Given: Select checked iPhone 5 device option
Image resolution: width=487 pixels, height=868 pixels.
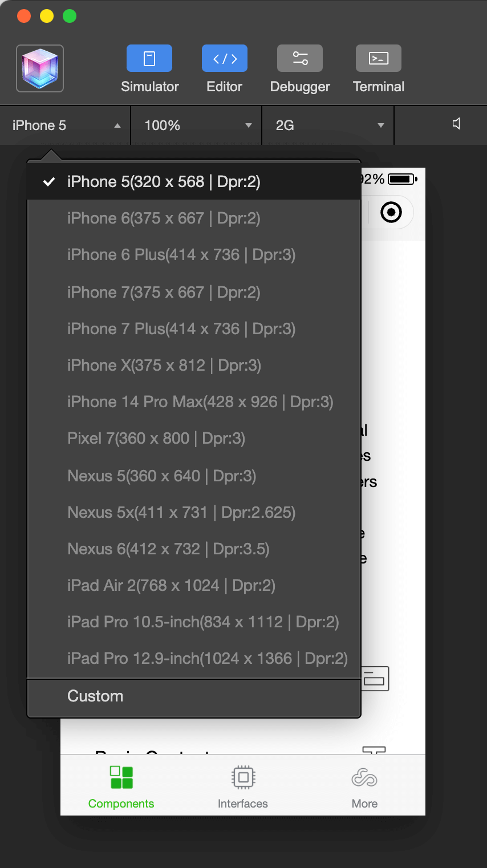Looking at the screenshot, I should click(164, 182).
